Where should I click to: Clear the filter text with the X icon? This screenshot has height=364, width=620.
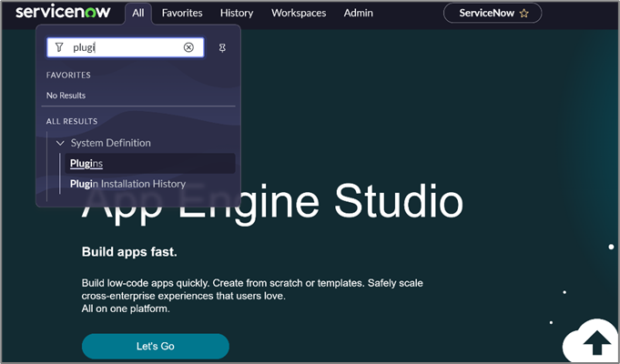(x=188, y=47)
